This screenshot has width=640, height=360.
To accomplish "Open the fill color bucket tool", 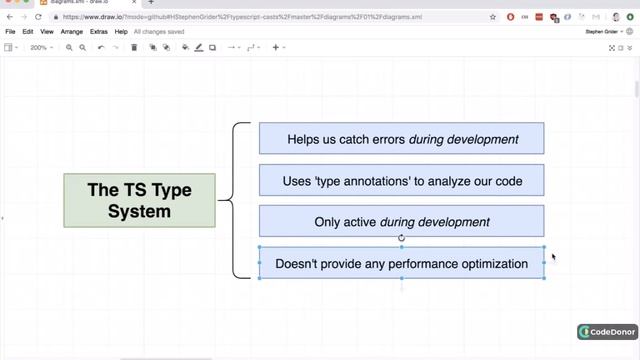I will (x=185, y=48).
